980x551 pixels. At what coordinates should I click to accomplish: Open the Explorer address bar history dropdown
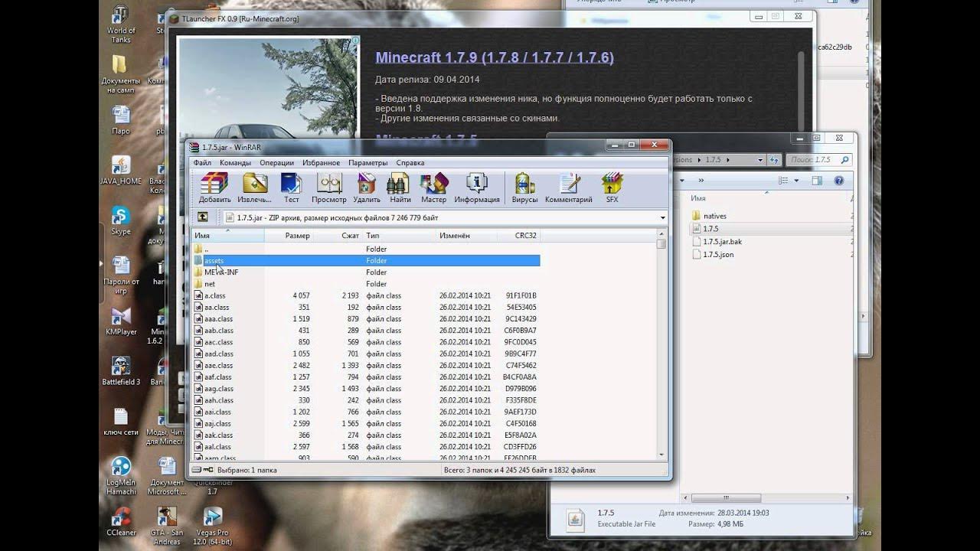pyautogui.click(x=760, y=160)
